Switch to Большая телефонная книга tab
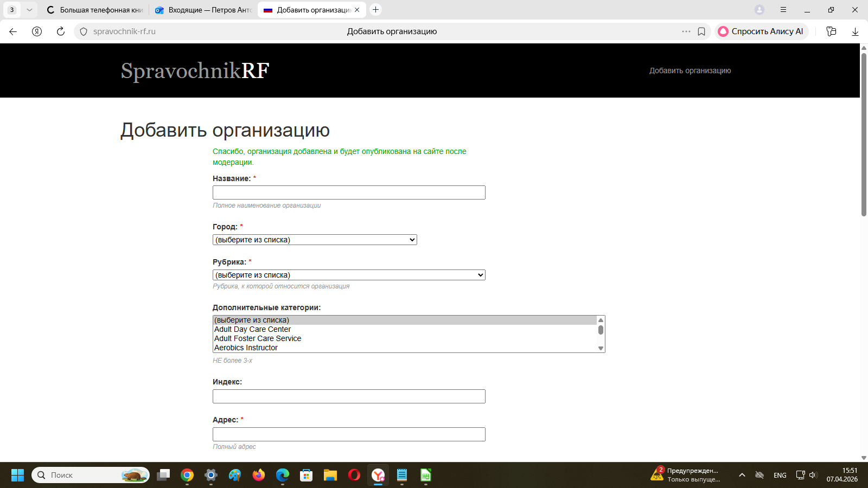The width and height of the screenshot is (868, 488). coord(95,10)
